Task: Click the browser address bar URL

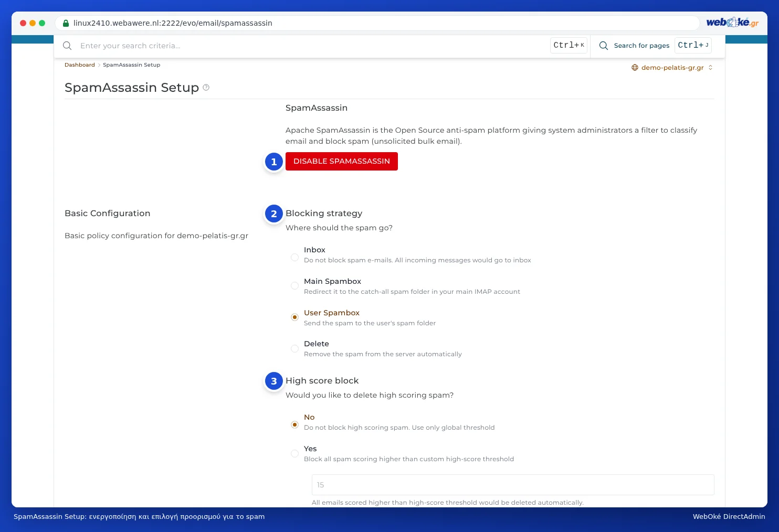Action: pos(173,23)
